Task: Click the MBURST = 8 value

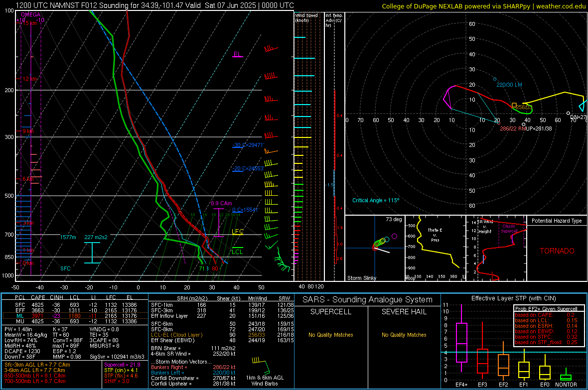Action: [x=105, y=346]
